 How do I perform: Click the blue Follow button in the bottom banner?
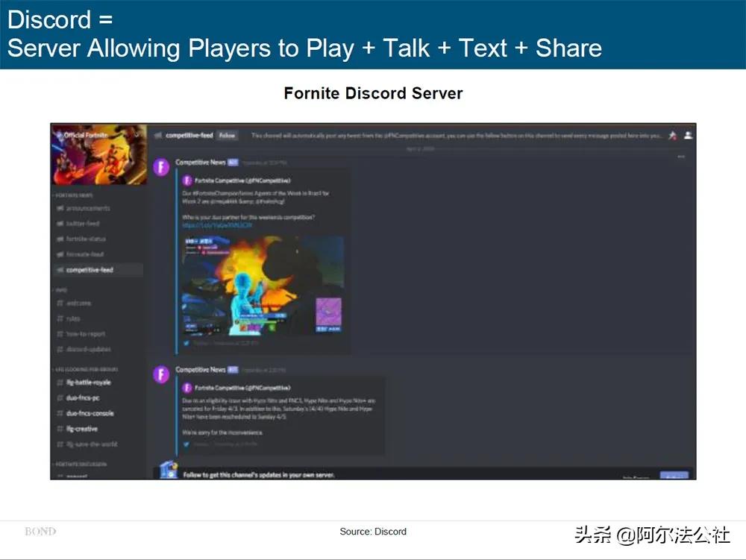674,476
